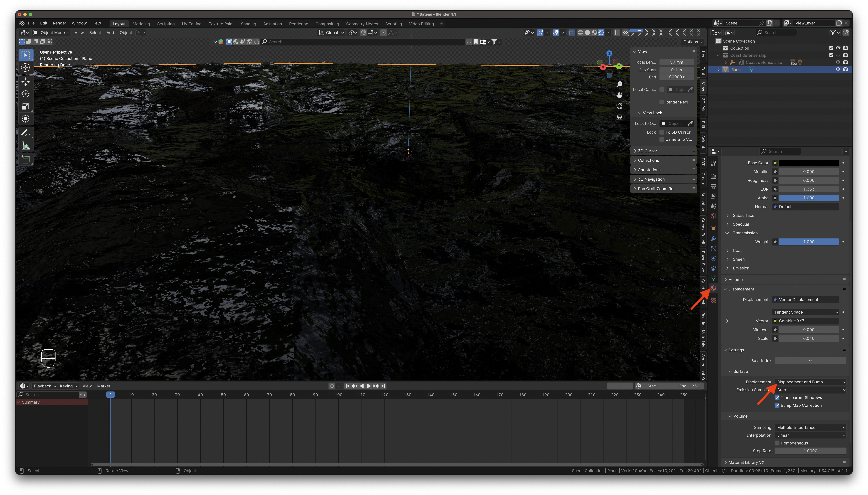Screen dimensions: 868x495
Task: Open the timeline Marker menu
Action: coord(104,386)
